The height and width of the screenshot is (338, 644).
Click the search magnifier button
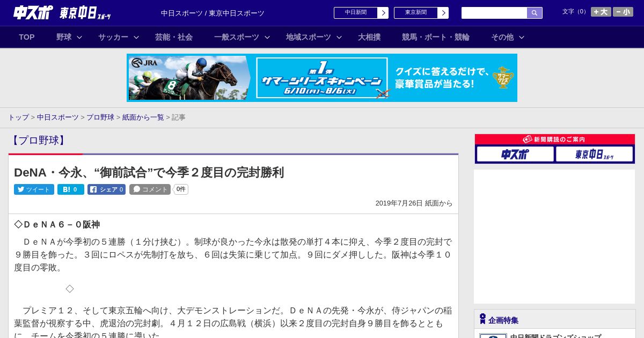pos(535,13)
